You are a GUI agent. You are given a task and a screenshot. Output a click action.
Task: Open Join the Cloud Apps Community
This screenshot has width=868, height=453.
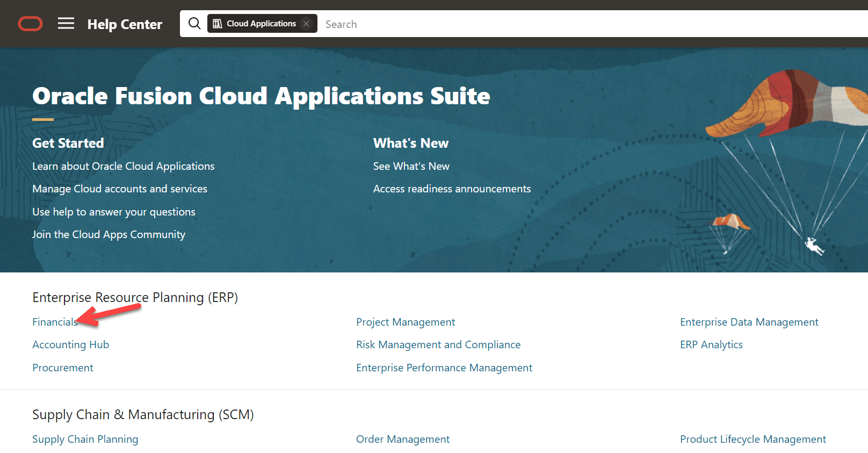click(108, 234)
